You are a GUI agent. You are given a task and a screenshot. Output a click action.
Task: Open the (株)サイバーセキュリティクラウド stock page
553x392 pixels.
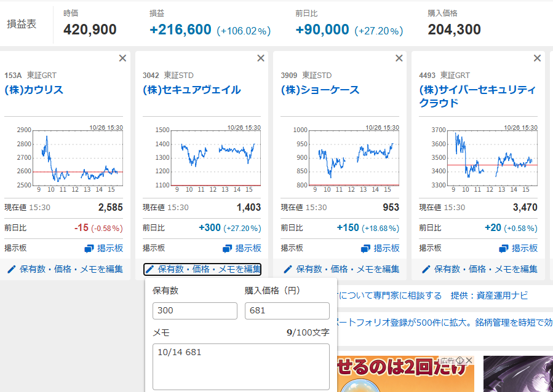tap(477, 96)
